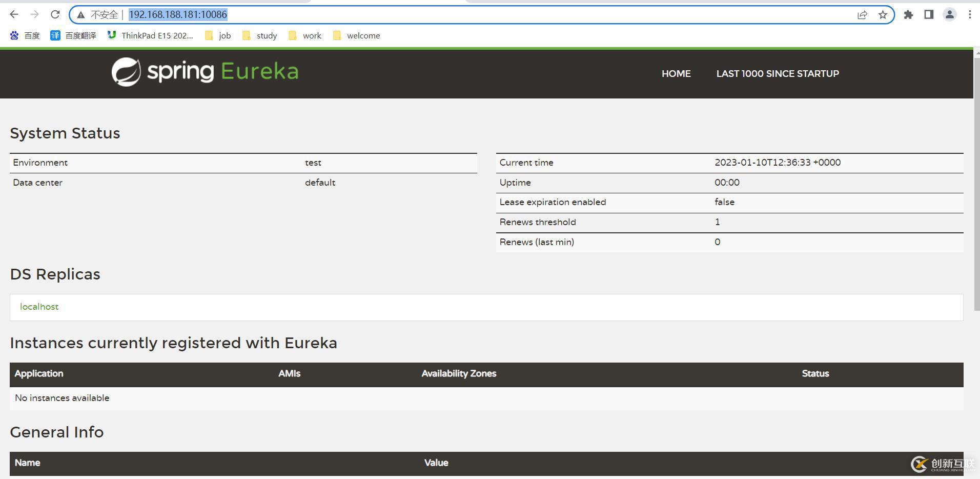
Task: Open the localhost DS replica link
Action: click(x=39, y=307)
